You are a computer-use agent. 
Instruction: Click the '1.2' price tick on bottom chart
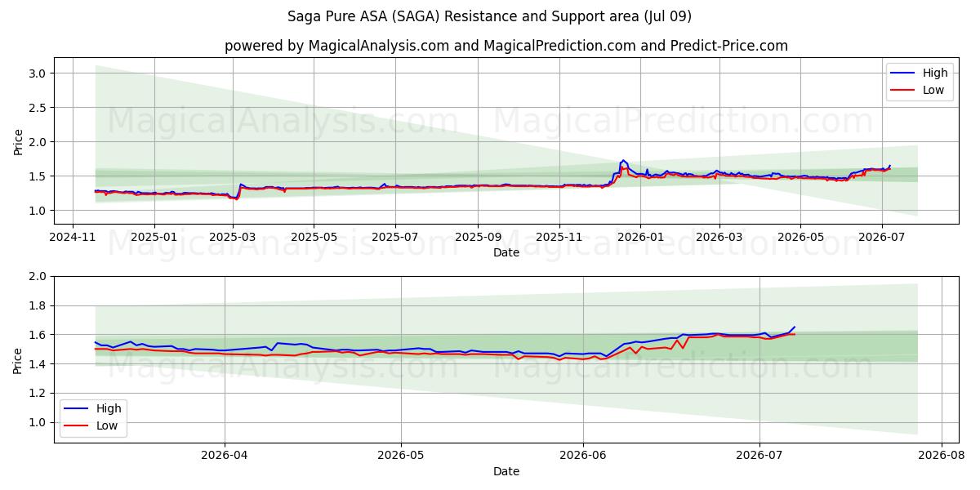click(39, 394)
